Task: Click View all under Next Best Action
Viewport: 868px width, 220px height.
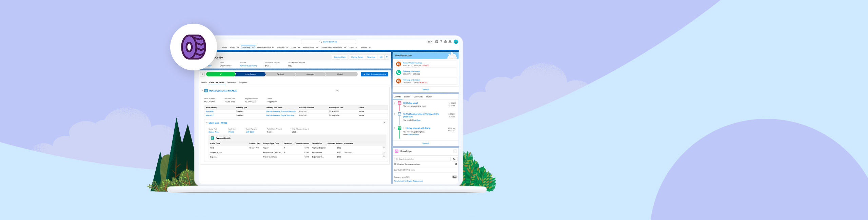Action: (426, 89)
